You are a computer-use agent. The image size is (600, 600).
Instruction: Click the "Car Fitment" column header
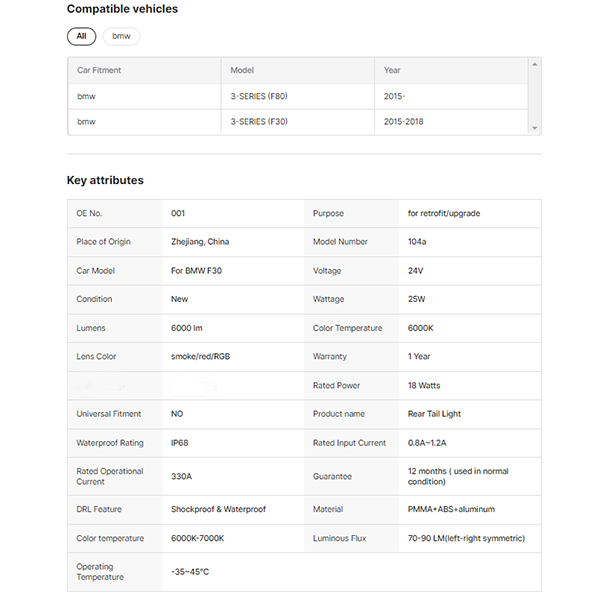tap(99, 70)
